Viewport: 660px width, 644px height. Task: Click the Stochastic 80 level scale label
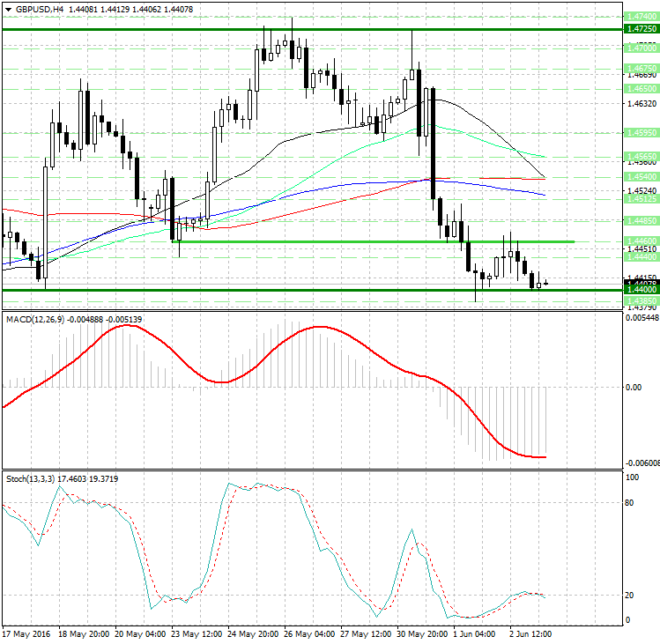pyautogui.click(x=630, y=502)
